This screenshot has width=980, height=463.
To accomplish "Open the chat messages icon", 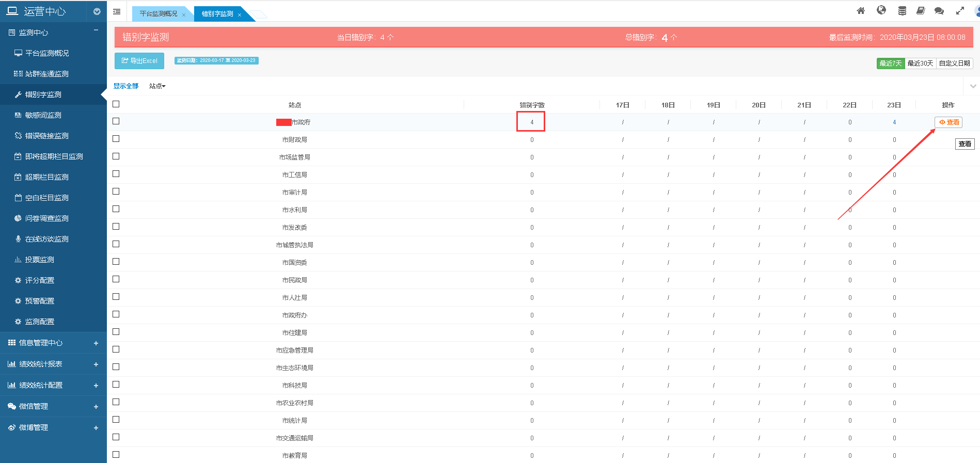I will point(939,11).
